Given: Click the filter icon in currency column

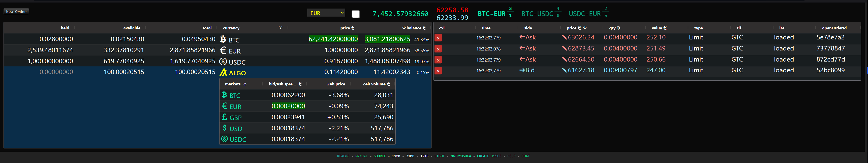Looking at the screenshot, I should (x=280, y=28).
